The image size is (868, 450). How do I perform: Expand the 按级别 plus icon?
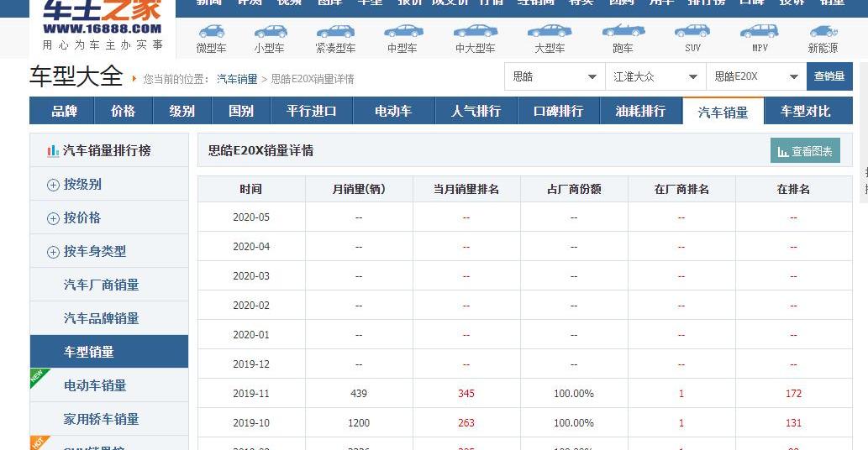(x=53, y=186)
